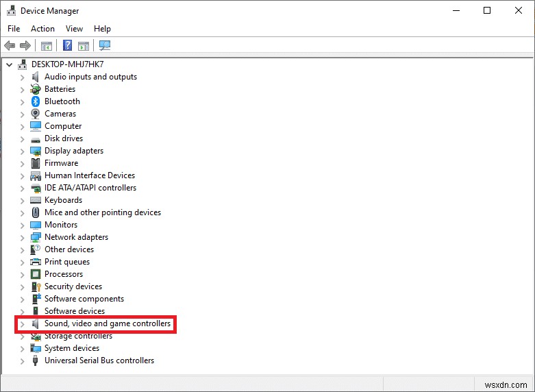
Task: Open the blue Help question-mark toolbar icon
Action: pyautogui.click(x=68, y=45)
